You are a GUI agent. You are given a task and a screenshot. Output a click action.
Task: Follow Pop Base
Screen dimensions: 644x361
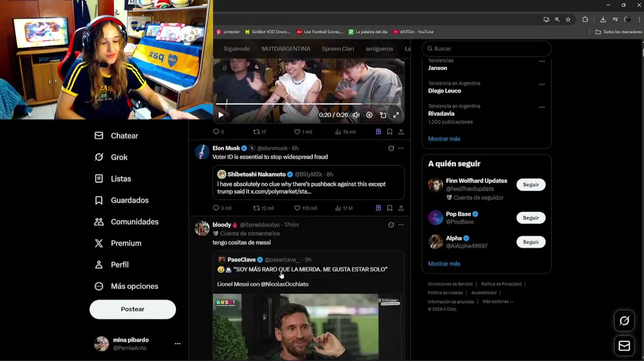click(x=531, y=218)
